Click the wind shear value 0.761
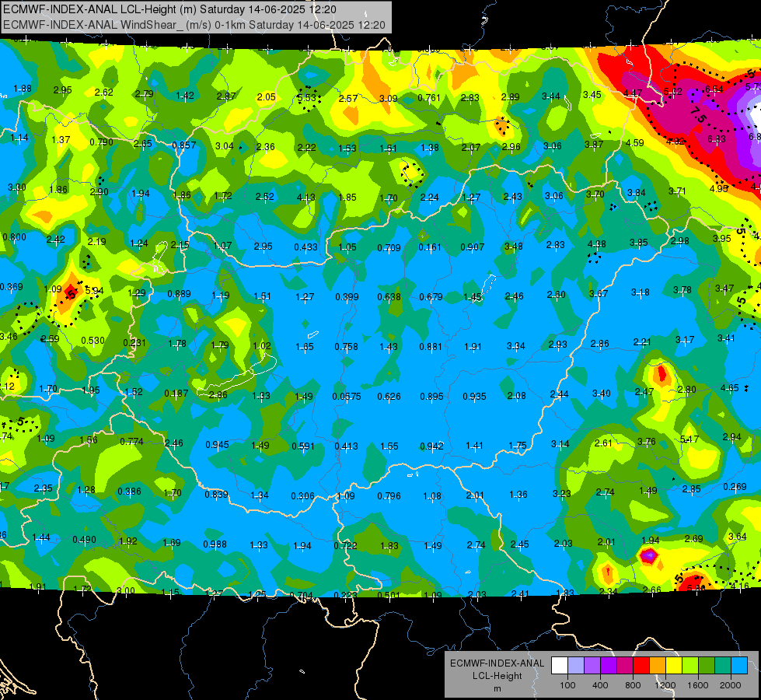 (x=429, y=98)
